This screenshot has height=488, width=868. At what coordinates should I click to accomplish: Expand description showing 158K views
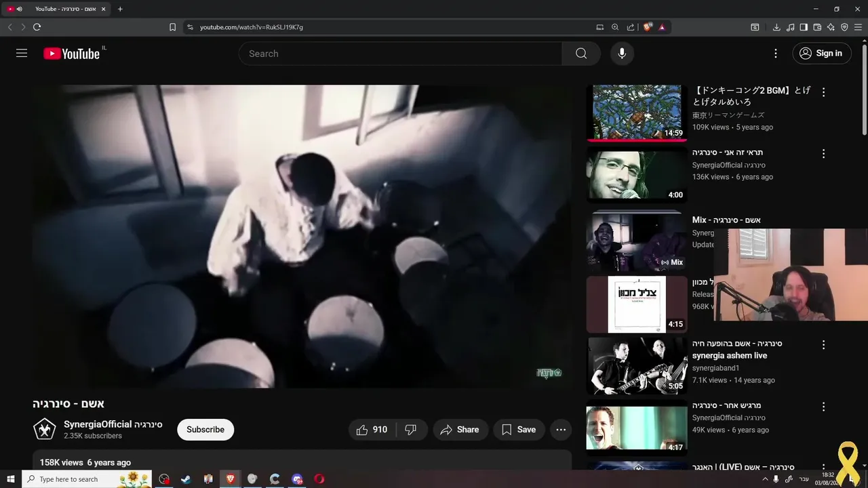[x=302, y=462]
